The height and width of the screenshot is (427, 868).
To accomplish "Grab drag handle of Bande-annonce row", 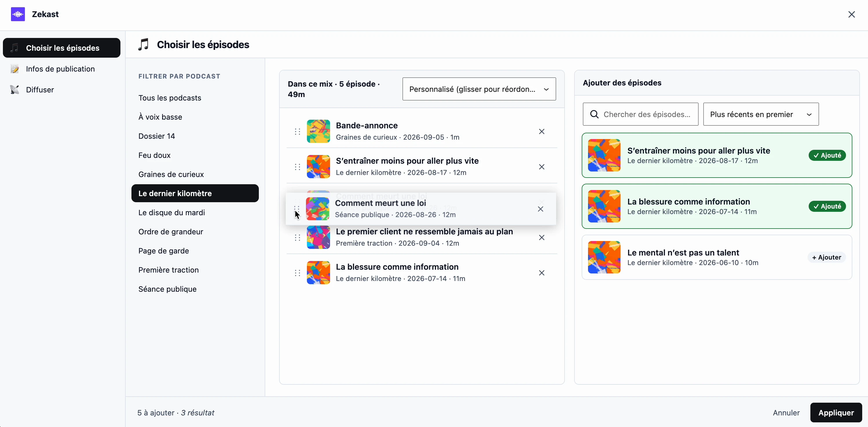I will [298, 132].
